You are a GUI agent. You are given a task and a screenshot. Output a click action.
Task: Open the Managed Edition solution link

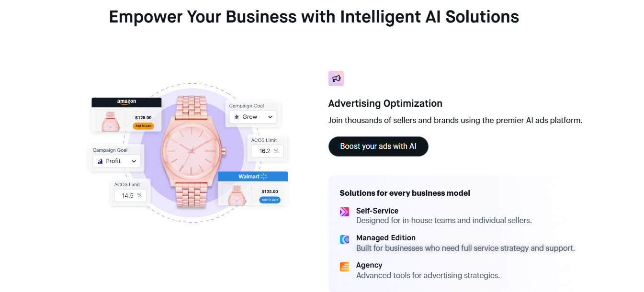386,238
